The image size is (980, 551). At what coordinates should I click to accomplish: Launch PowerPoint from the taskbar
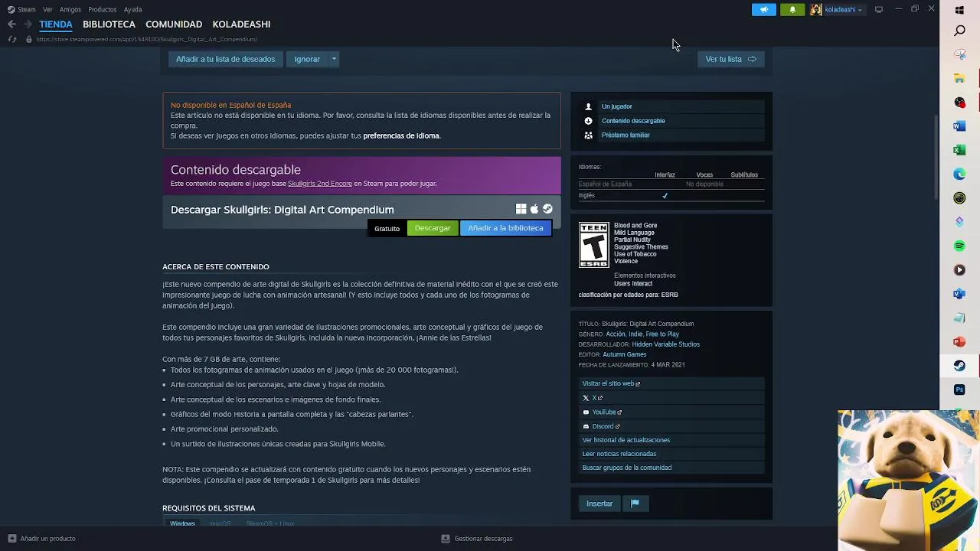(959, 341)
